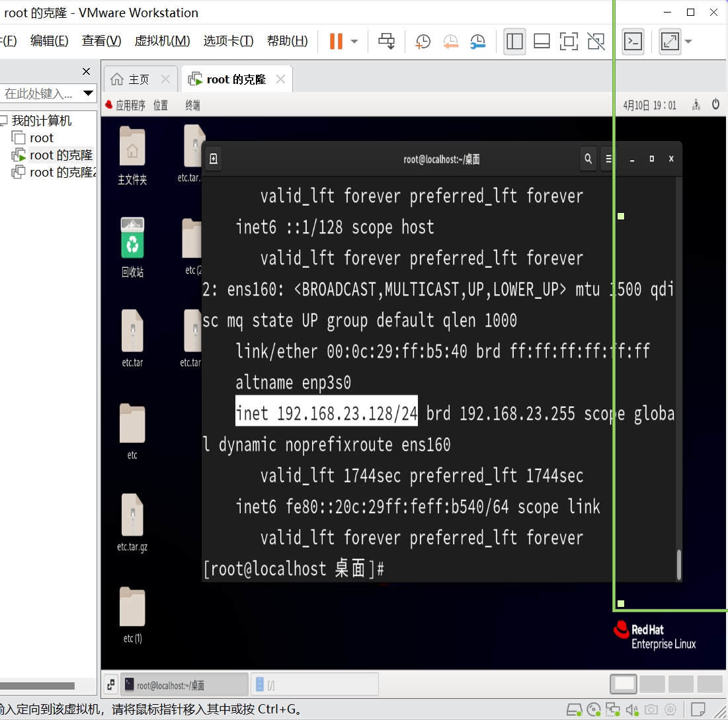Open the 选项卡(T) menu
Screen dimensions: 728x720
point(228,41)
